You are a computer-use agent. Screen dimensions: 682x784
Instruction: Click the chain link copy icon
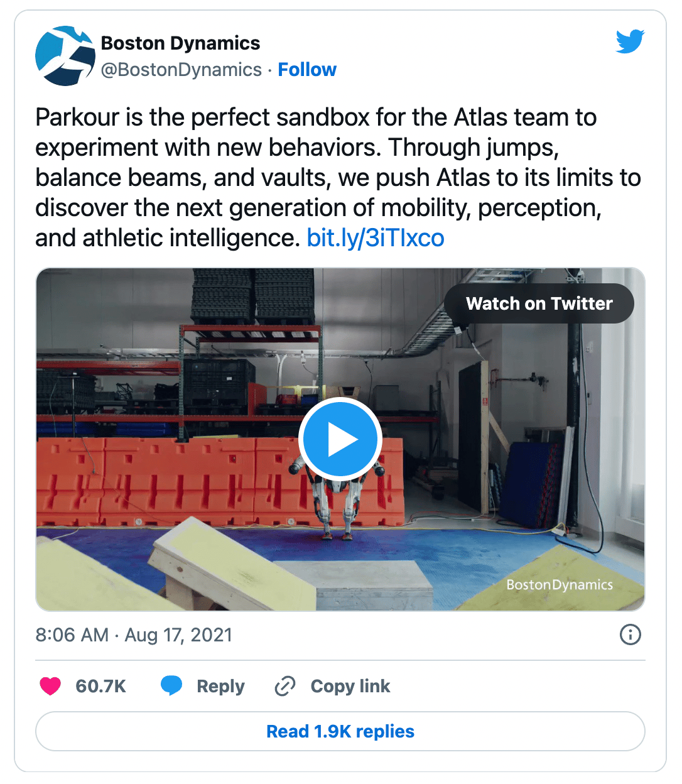point(284,686)
